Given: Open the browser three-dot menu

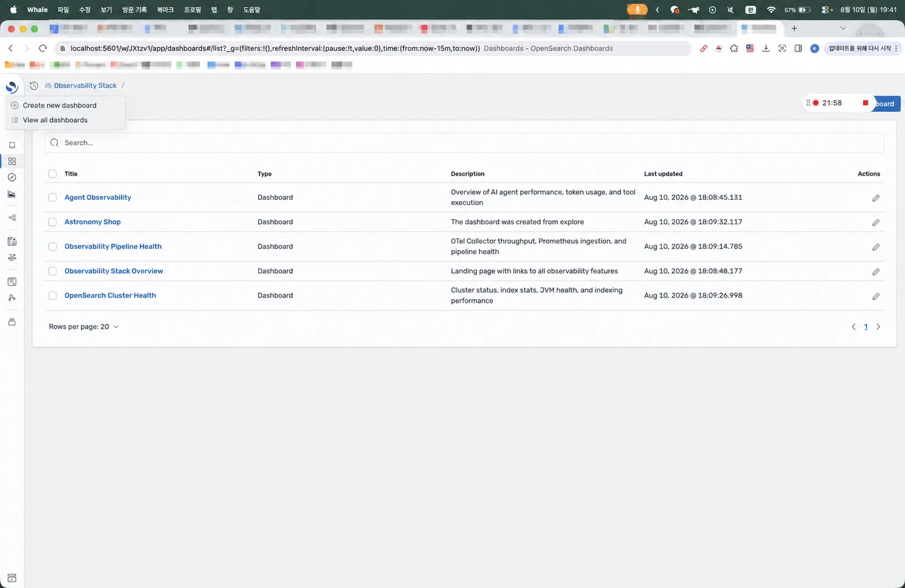Looking at the screenshot, I should point(896,48).
